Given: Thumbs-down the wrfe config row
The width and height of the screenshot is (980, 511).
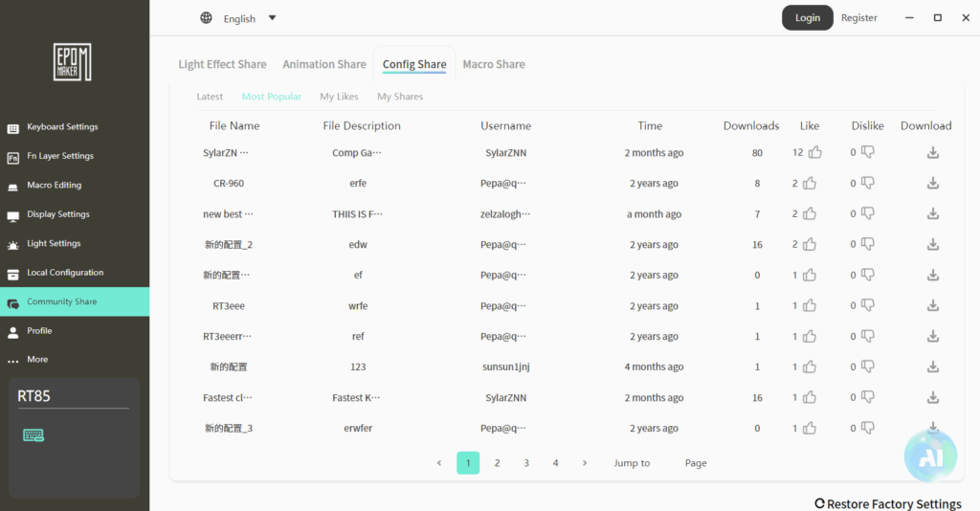Looking at the screenshot, I should tap(868, 305).
